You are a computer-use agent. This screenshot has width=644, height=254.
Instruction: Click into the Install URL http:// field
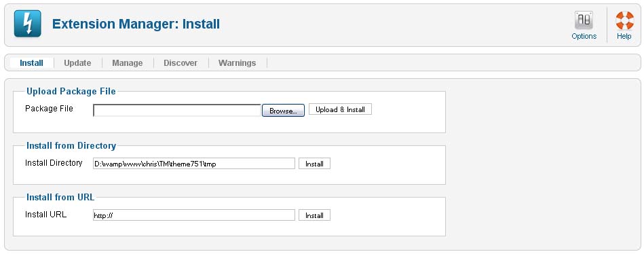click(x=194, y=215)
